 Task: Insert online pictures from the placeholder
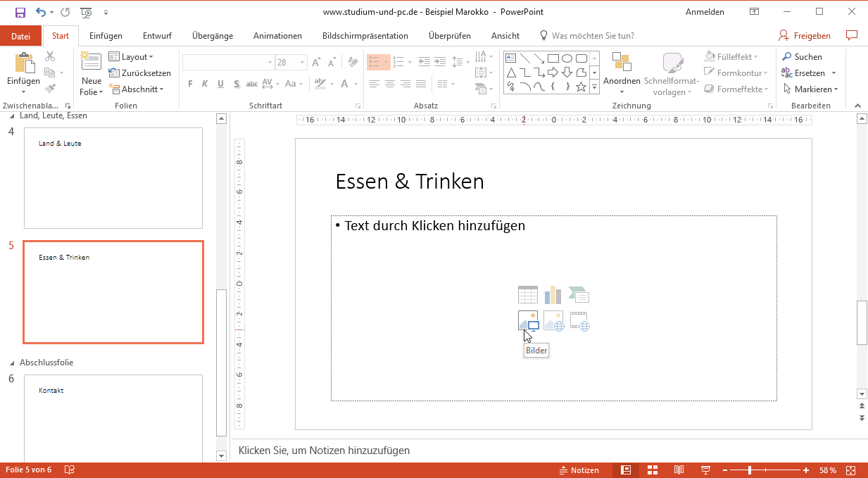[553, 321]
